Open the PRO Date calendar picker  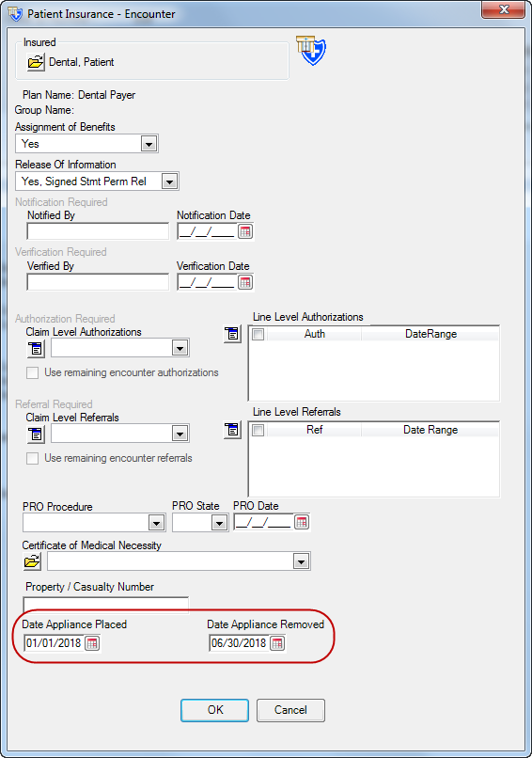tap(302, 522)
